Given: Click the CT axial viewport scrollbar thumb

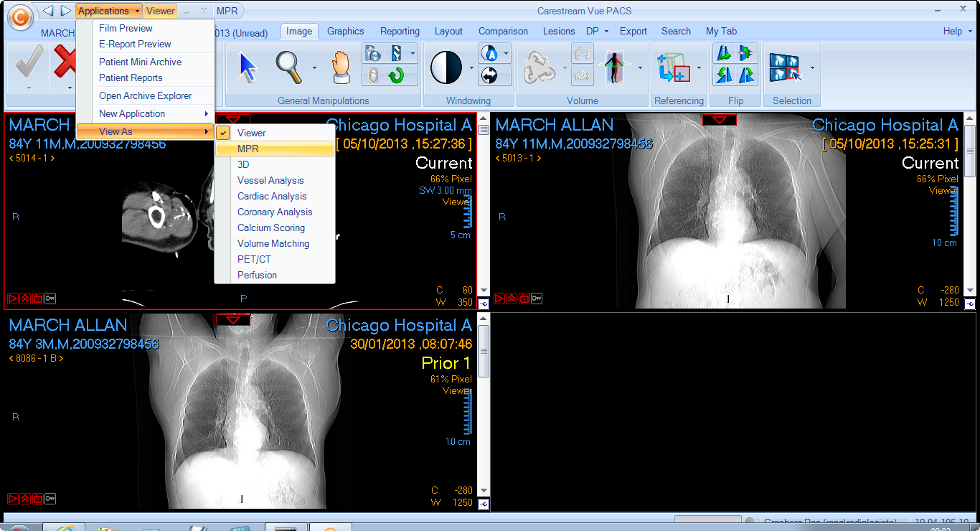Looking at the screenshot, I should point(484,130).
